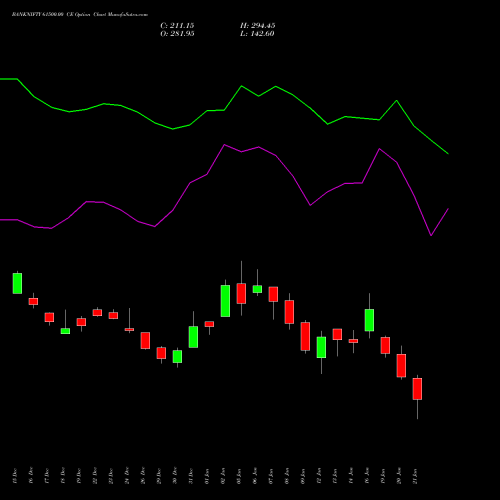Click the 22 Dec date label

(x=94, y=476)
